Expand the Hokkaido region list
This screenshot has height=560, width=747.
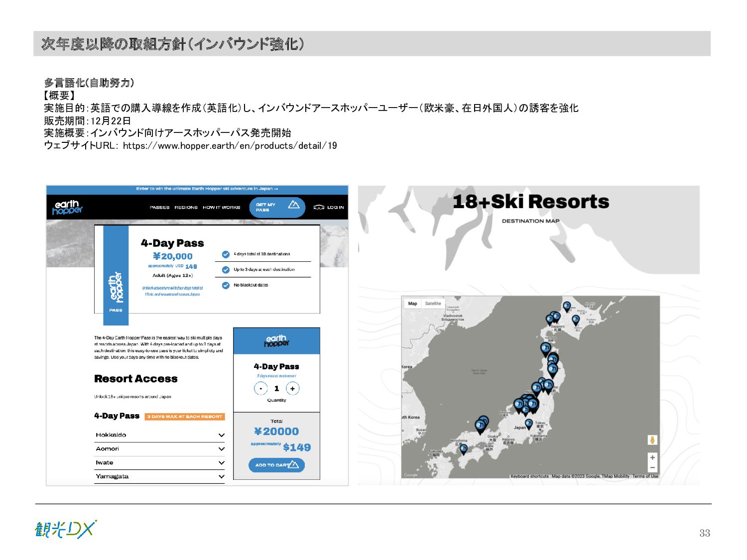tap(159, 435)
